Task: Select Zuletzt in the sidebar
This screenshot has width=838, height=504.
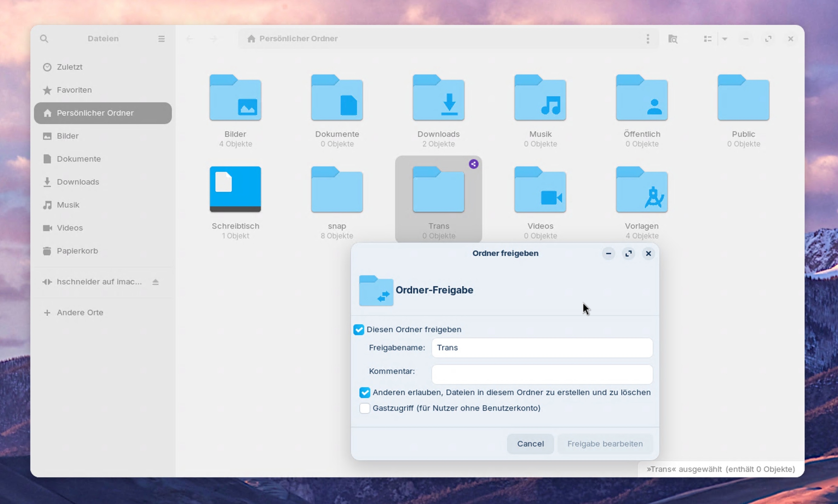Action: coord(70,67)
